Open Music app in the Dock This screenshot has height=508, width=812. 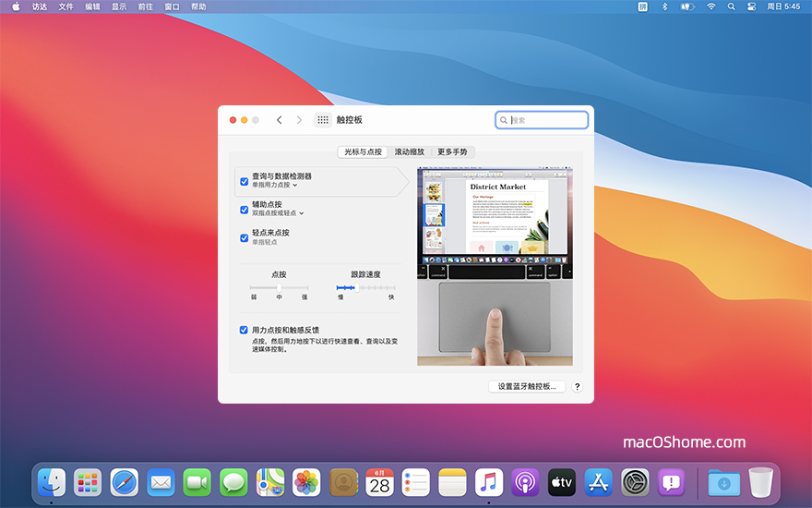[x=489, y=482]
